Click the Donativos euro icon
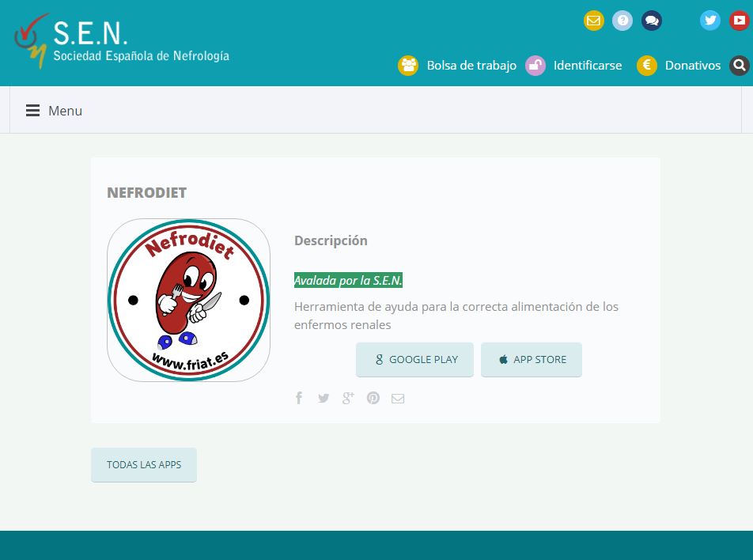This screenshot has width=753, height=560. click(x=646, y=66)
